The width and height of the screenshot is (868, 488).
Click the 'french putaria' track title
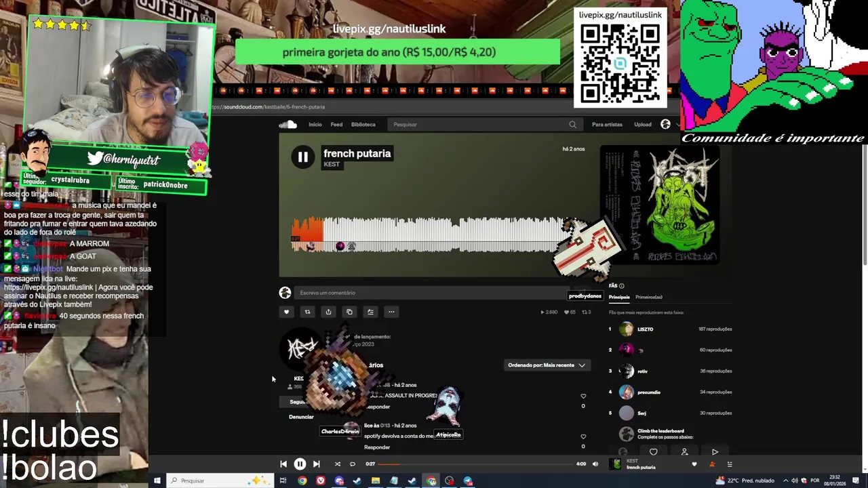coord(357,154)
